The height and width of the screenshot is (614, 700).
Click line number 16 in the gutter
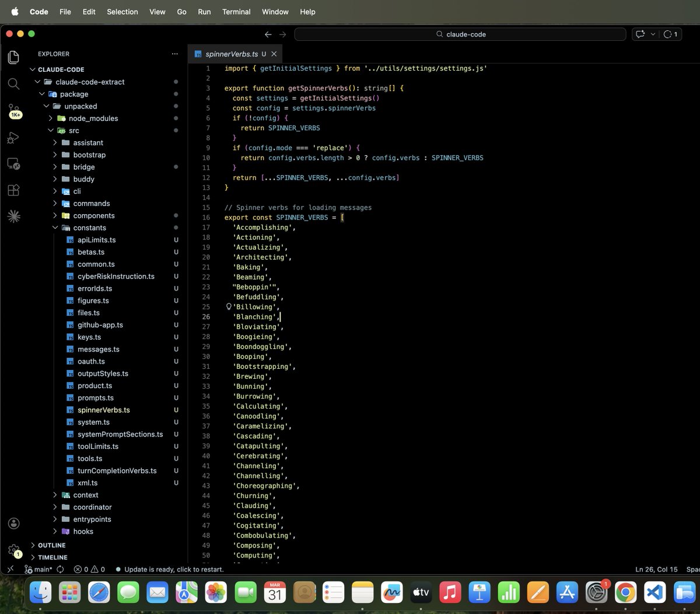click(206, 218)
